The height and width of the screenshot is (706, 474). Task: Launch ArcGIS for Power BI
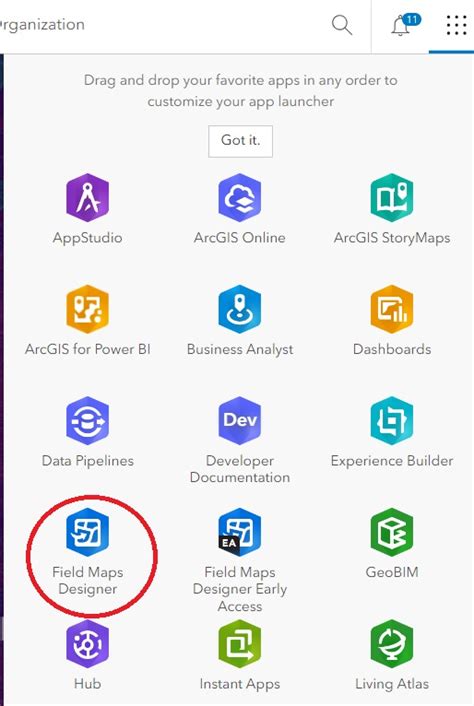point(87,309)
